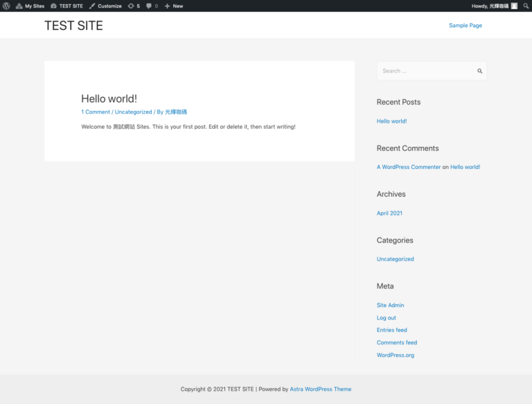Viewport: 532px width, 404px height.
Task: Click the Customize paintbrush icon
Action: tap(92, 6)
